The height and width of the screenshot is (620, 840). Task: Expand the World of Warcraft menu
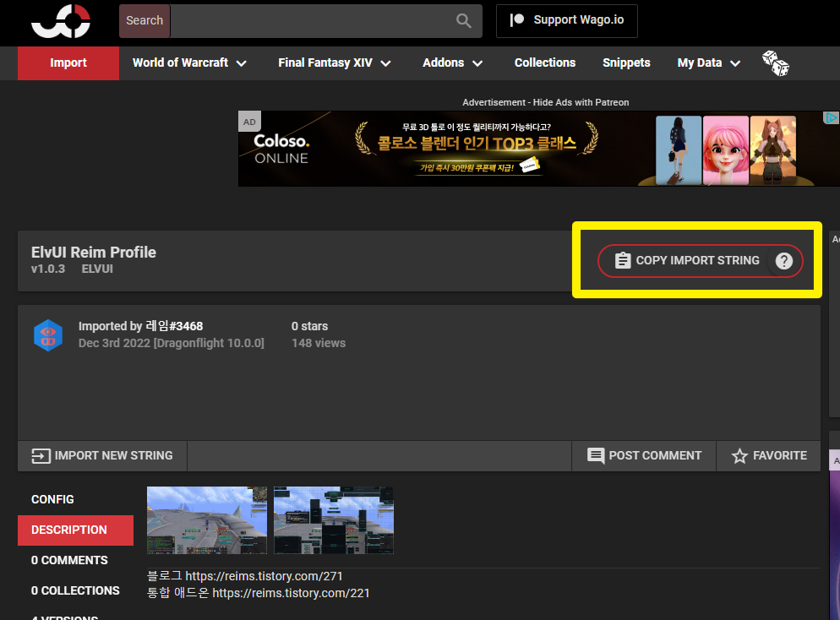tap(189, 63)
